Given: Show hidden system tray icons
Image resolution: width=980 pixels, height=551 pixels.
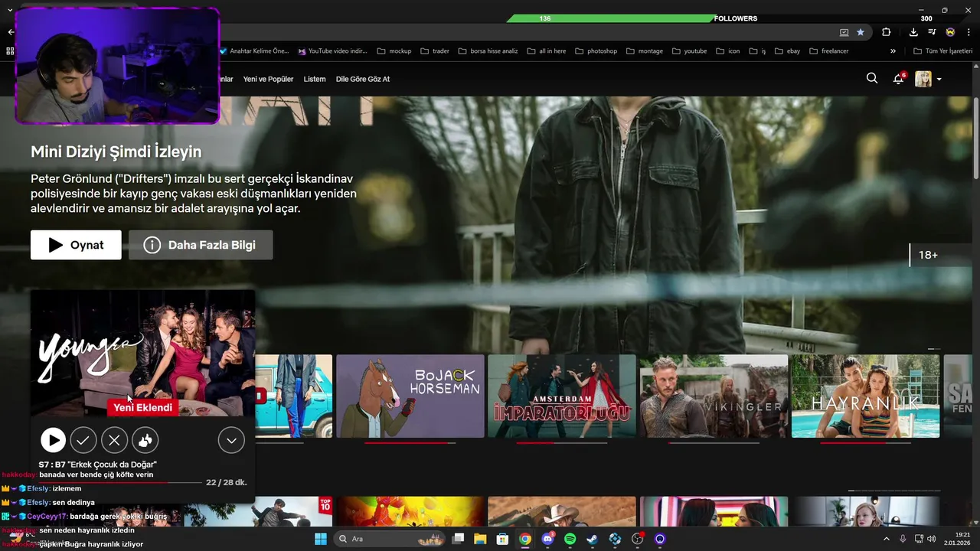Looking at the screenshot, I should click(x=887, y=539).
